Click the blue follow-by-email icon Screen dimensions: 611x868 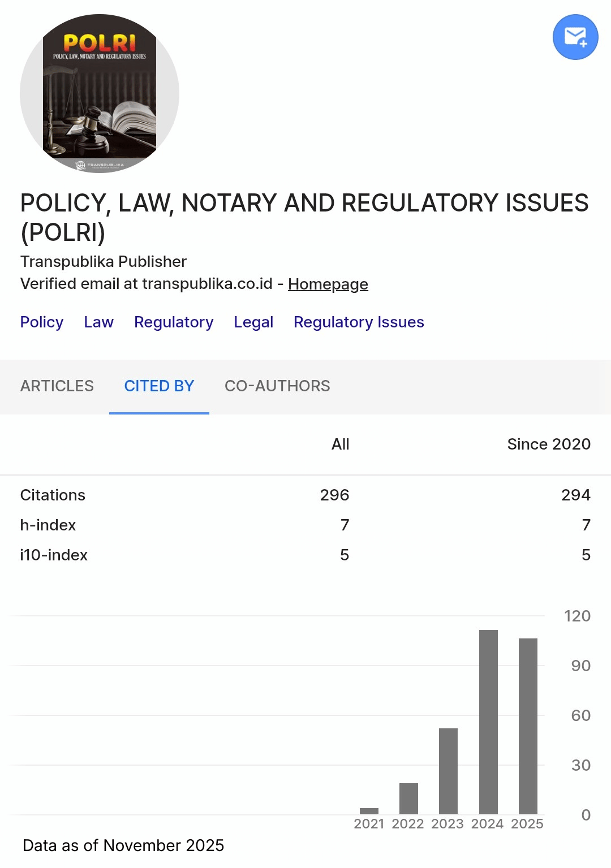pos(575,37)
